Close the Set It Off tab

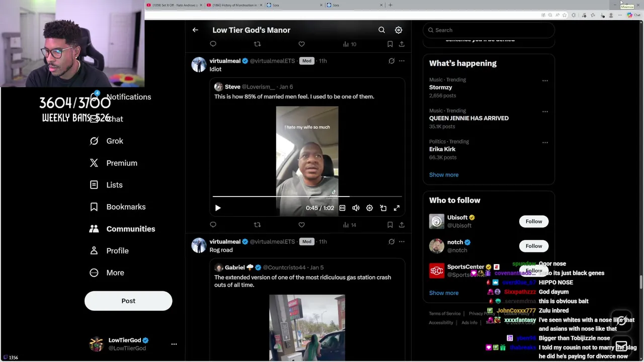(x=201, y=5)
